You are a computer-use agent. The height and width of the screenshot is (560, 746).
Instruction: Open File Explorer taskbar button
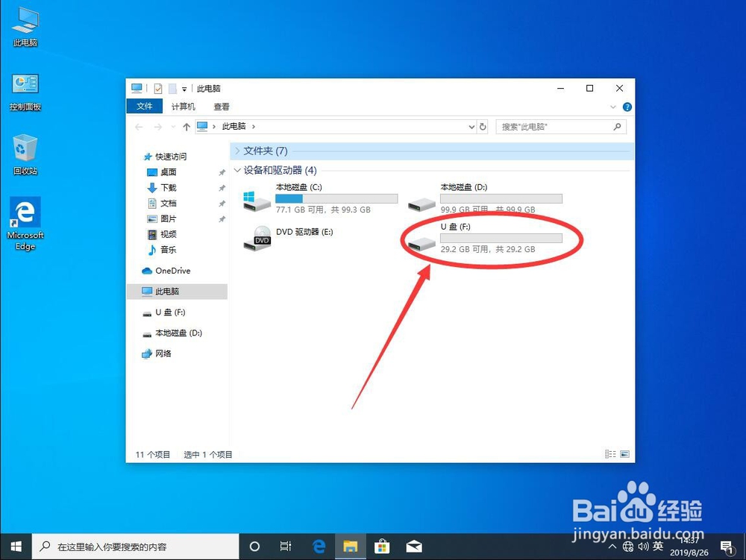point(350,547)
